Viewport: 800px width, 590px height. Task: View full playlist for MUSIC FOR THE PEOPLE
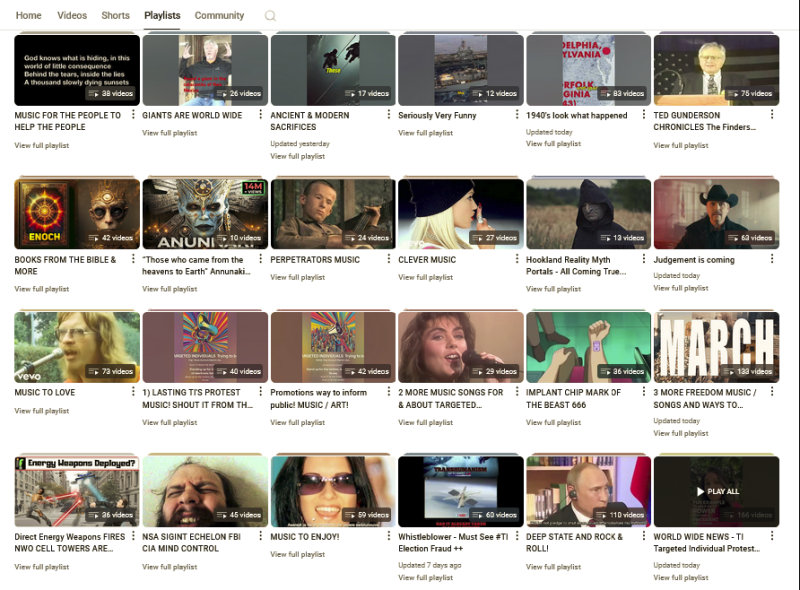click(42, 145)
